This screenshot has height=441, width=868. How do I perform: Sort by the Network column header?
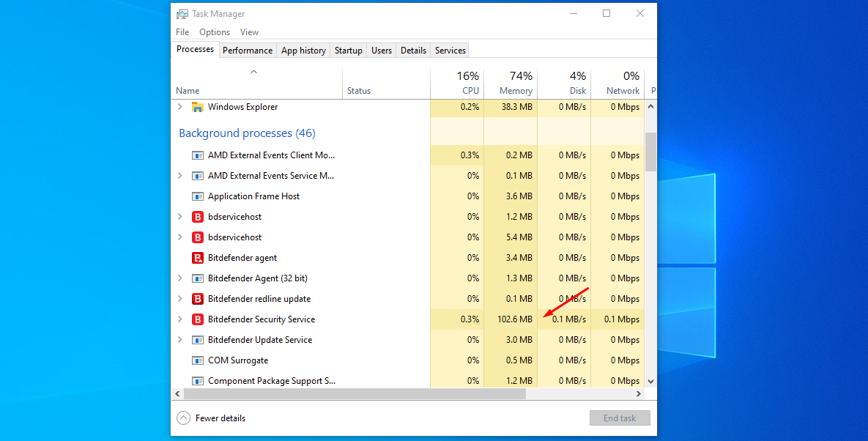[617, 83]
